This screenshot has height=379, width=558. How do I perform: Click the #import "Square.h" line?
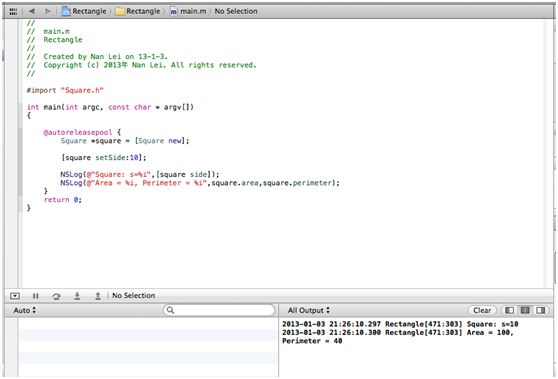click(x=65, y=90)
